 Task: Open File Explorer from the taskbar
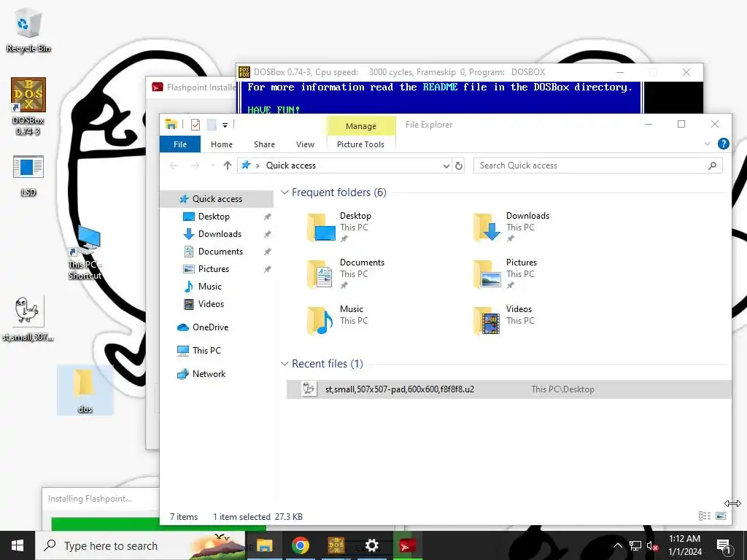point(264,545)
